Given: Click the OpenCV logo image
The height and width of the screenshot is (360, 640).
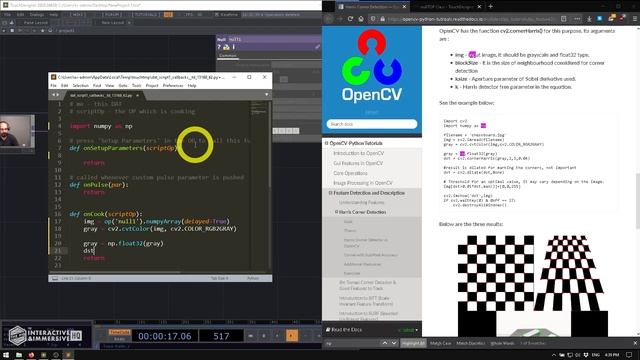Looking at the screenshot, I should [371, 66].
